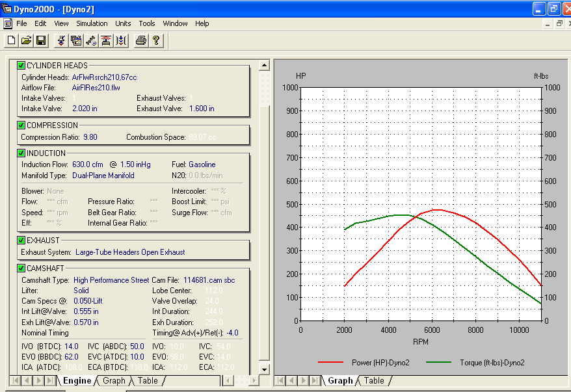Screen dimensions: 571x392
Task: Click the 2.020 in intake valve field
Action: coord(85,109)
